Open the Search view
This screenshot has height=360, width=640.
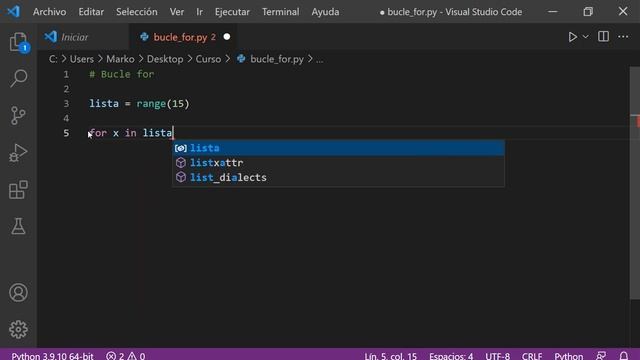18,78
